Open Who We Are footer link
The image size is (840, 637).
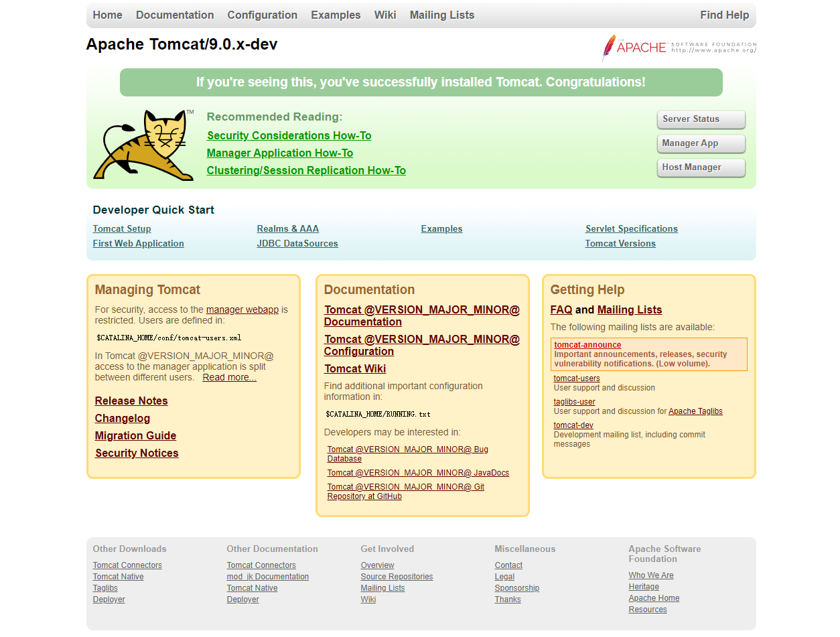click(651, 575)
